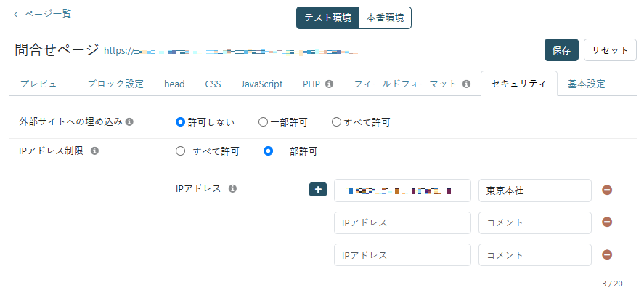
Task: Click info icon on the PHP tab
Action: click(x=329, y=84)
